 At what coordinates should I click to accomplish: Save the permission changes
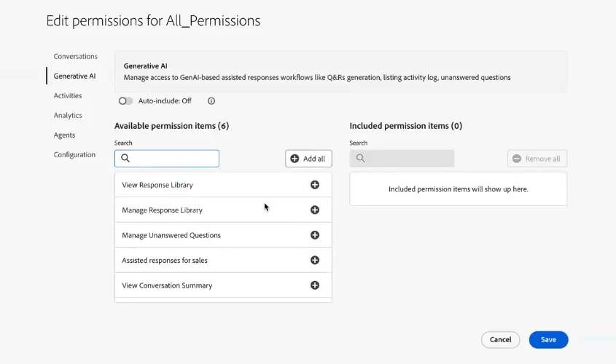548,340
